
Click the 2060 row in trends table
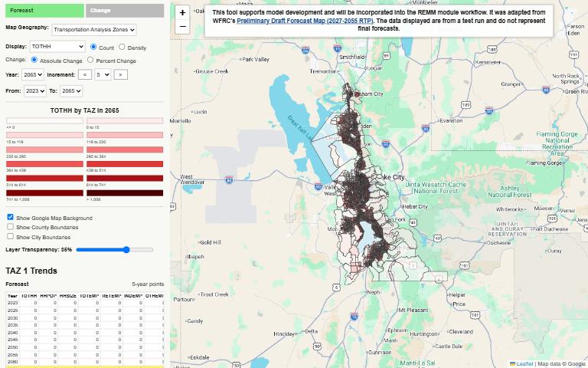pos(85,362)
